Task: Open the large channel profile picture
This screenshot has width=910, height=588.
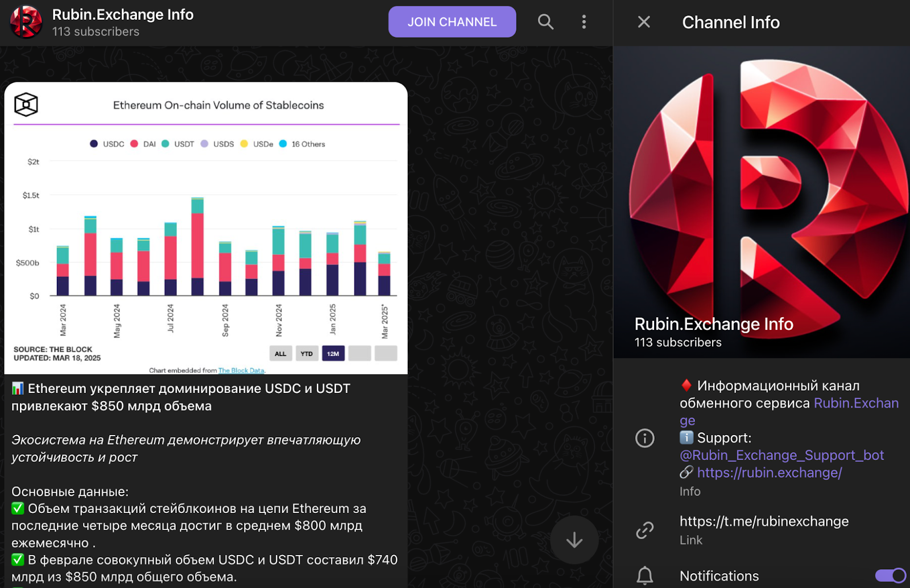Action: coord(762,202)
